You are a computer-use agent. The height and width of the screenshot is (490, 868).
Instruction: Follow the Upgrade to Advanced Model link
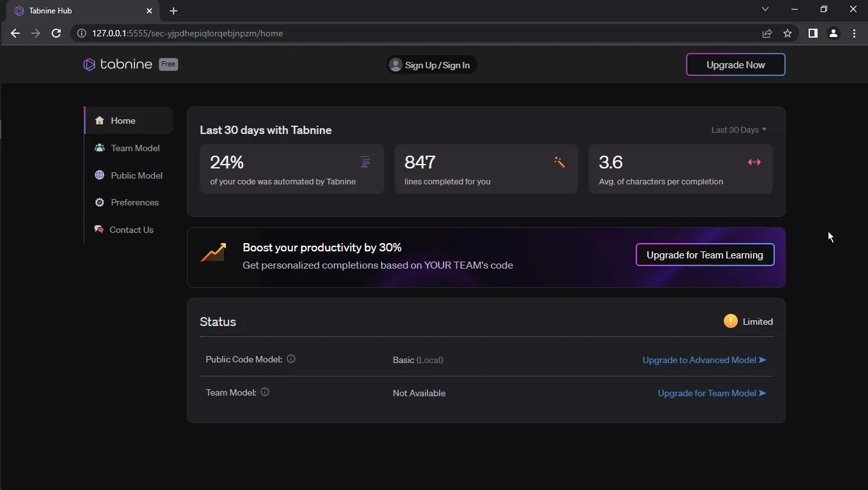click(704, 360)
